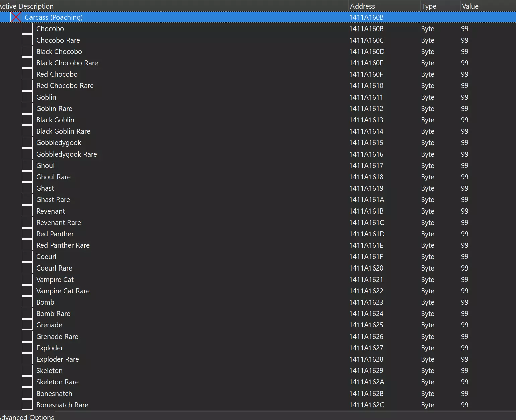Select the Ghast description
This screenshot has width=516, height=420.
click(x=45, y=188)
